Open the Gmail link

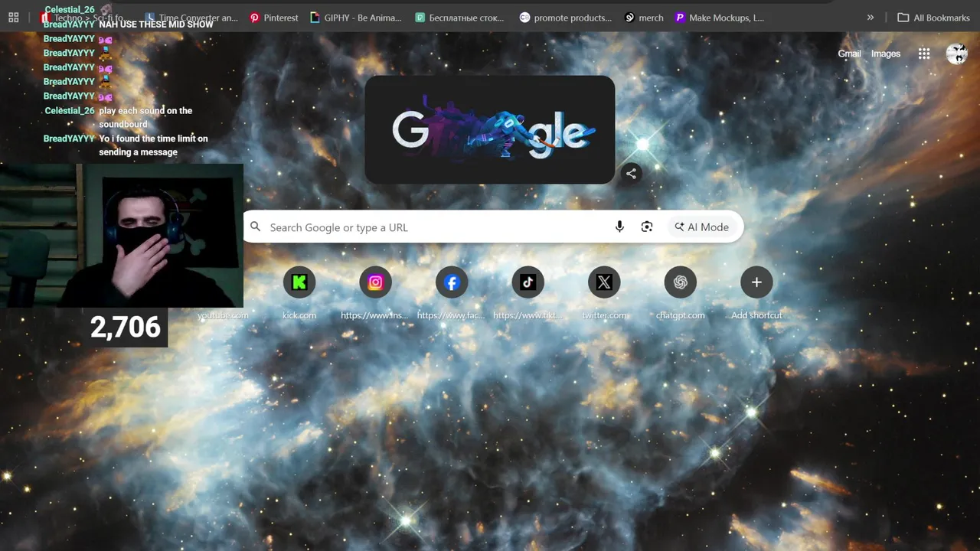tap(849, 54)
